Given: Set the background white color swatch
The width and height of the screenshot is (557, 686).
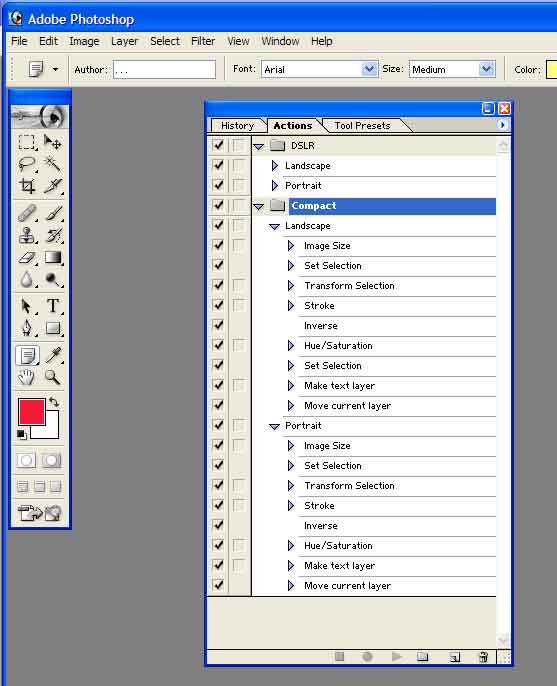Looking at the screenshot, I should pos(51,429).
